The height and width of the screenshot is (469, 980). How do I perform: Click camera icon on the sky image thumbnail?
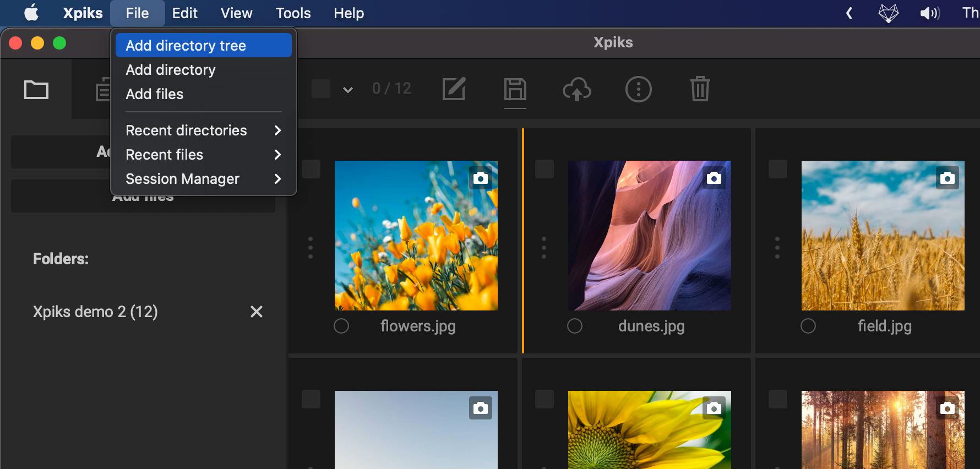[481, 408]
